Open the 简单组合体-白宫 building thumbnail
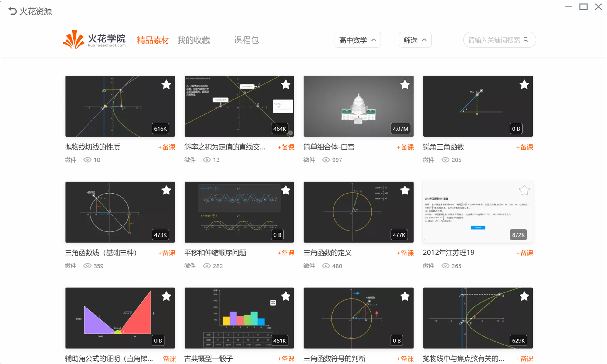Viewport: 607px width, 364px height. pyautogui.click(x=358, y=106)
